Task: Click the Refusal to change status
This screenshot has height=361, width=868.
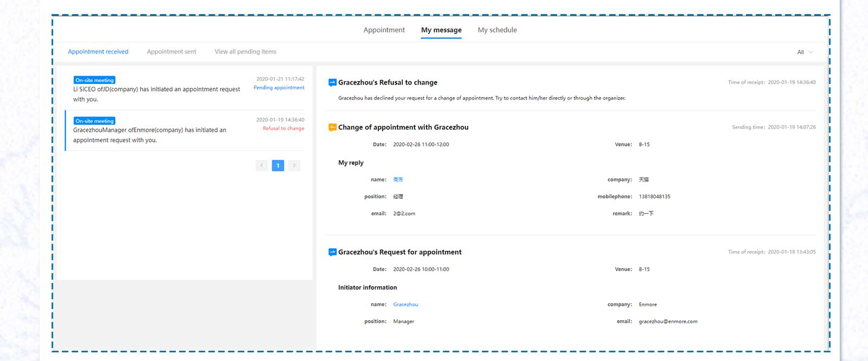Action: click(x=284, y=128)
